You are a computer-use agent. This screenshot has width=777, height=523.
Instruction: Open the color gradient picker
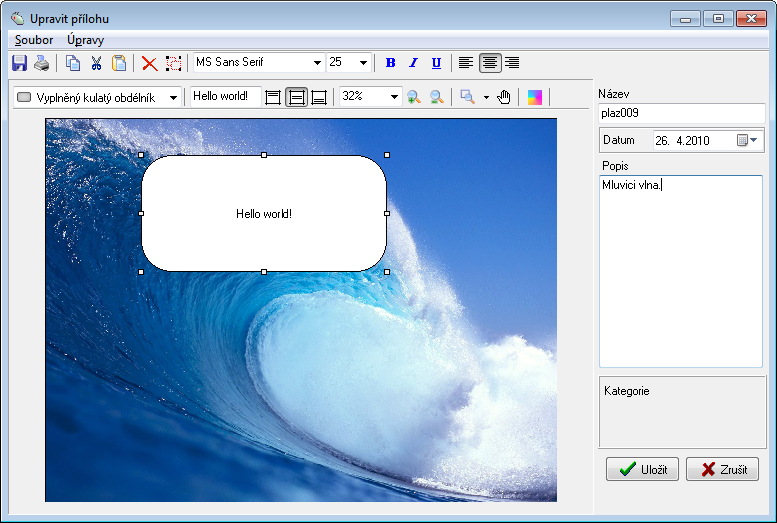536,97
